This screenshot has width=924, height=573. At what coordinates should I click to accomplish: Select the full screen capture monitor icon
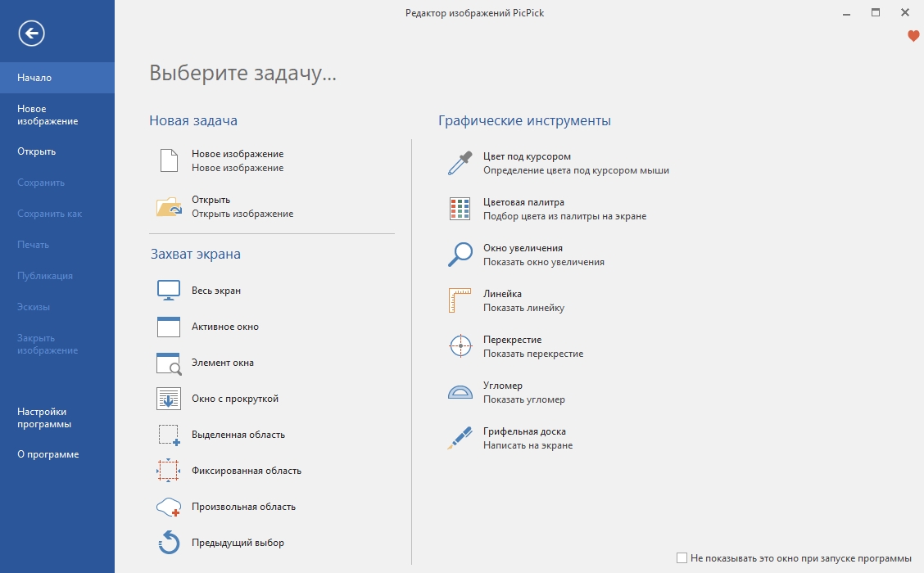(x=168, y=291)
